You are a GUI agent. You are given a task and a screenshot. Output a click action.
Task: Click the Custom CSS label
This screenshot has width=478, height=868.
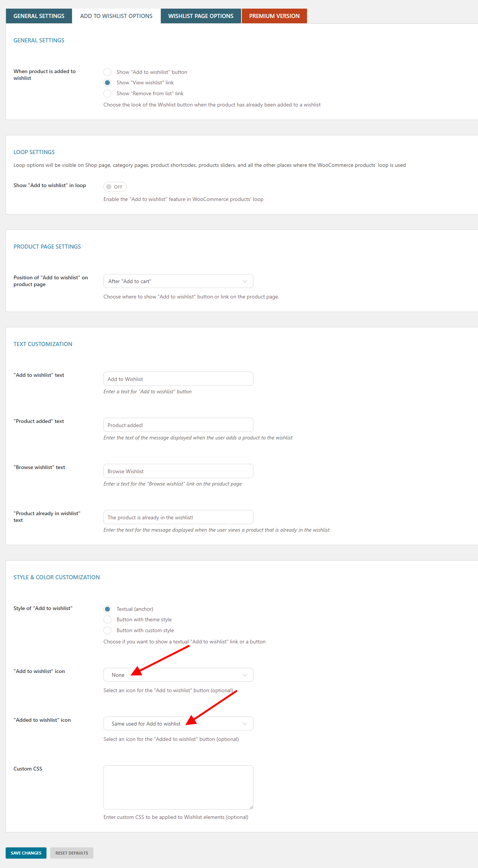28,769
